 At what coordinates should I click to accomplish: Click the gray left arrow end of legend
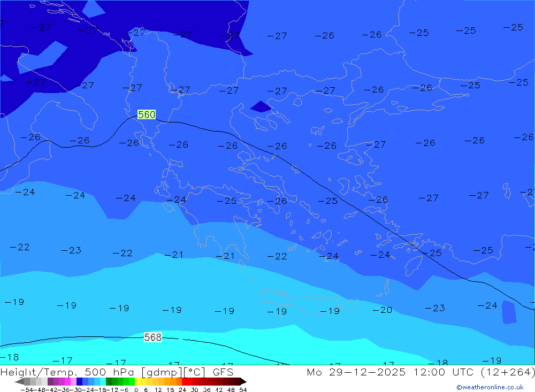point(19,382)
